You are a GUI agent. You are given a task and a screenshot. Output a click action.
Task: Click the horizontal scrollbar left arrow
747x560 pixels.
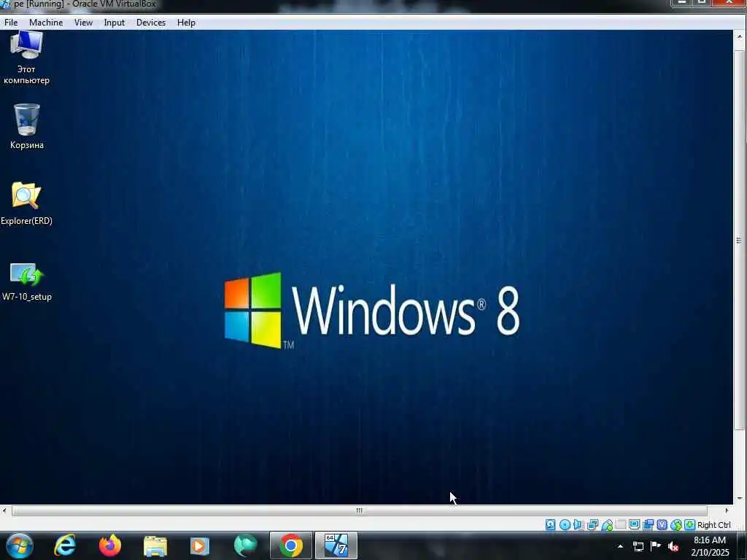(4, 510)
